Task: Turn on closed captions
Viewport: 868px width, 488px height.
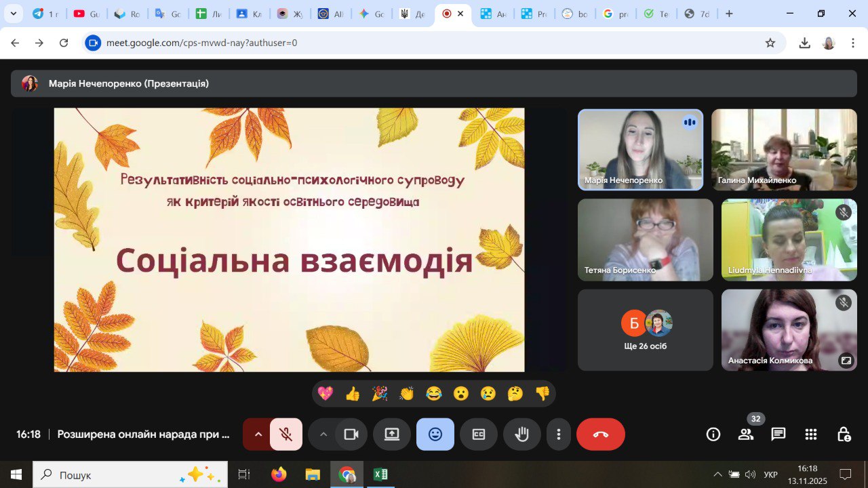Action: coord(479,434)
